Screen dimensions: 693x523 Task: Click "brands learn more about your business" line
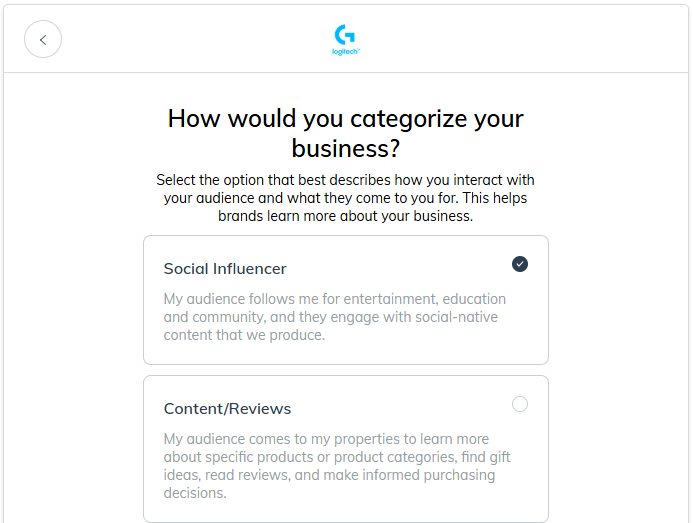tap(345, 216)
